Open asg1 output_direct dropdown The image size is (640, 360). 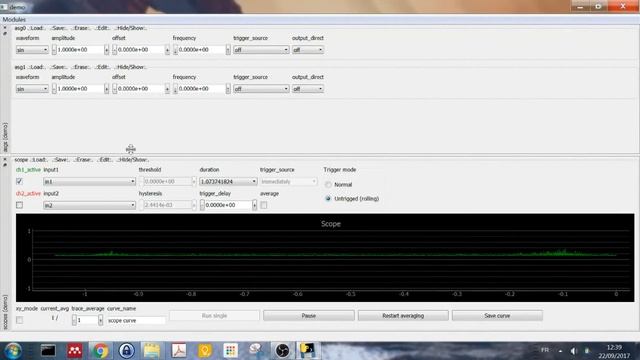[x=308, y=89]
